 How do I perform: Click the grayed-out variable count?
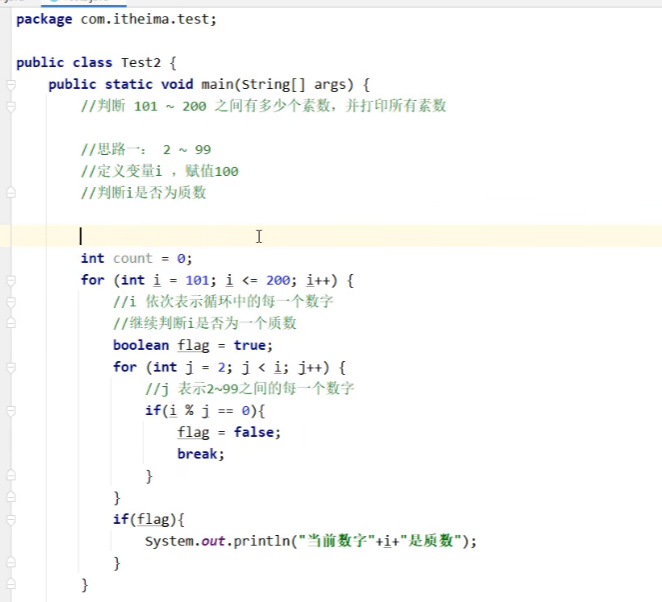pos(133,258)
